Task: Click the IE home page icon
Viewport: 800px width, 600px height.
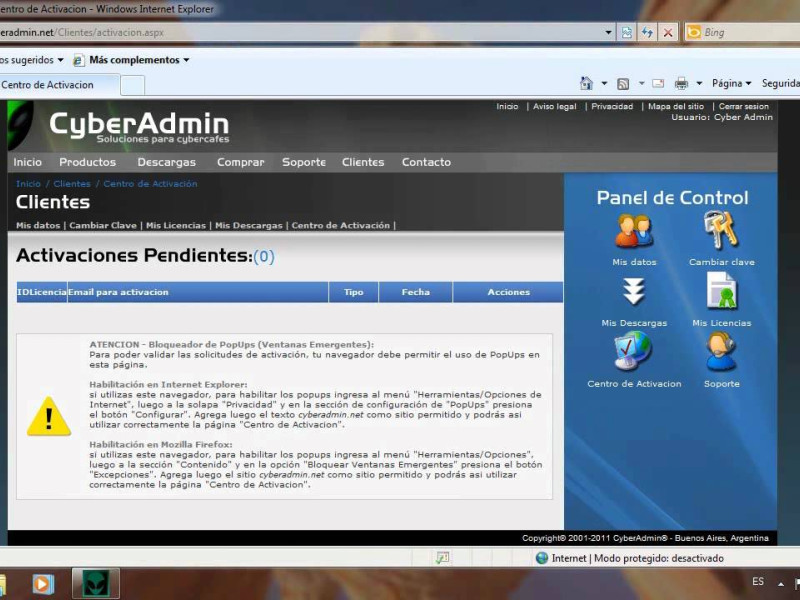Action: 587,83
